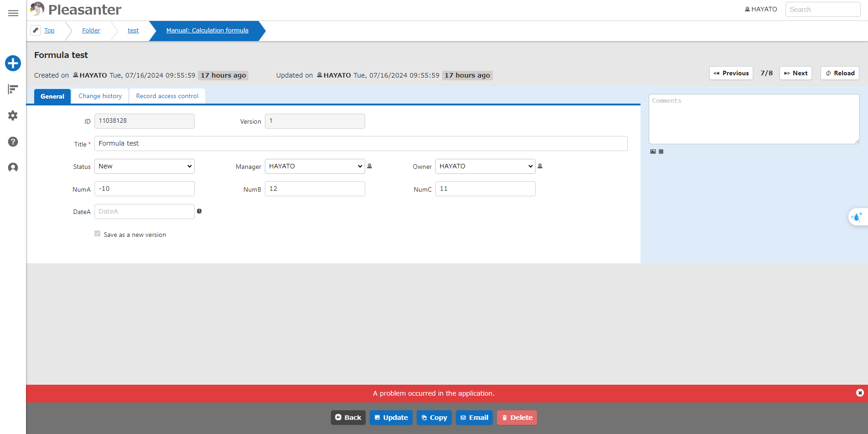
Task: Toggle Save as a new version checkbox
Action: click(97, 234)
